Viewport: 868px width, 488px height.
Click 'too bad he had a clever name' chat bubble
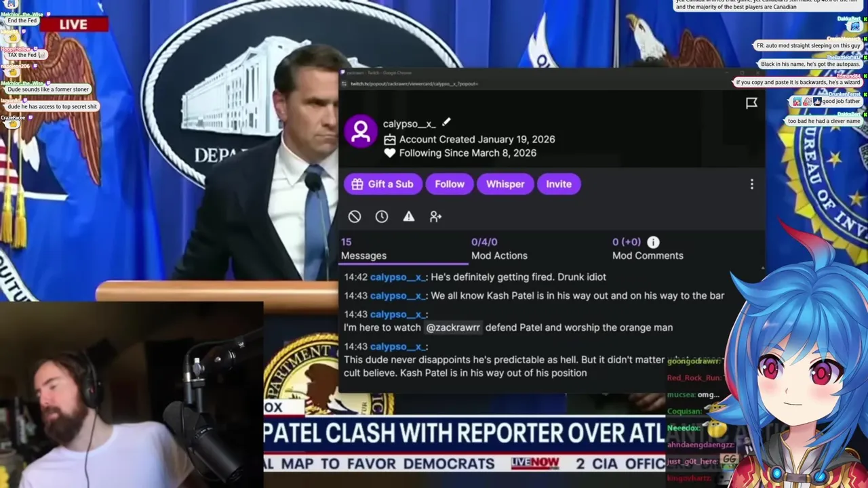point(824,121)
